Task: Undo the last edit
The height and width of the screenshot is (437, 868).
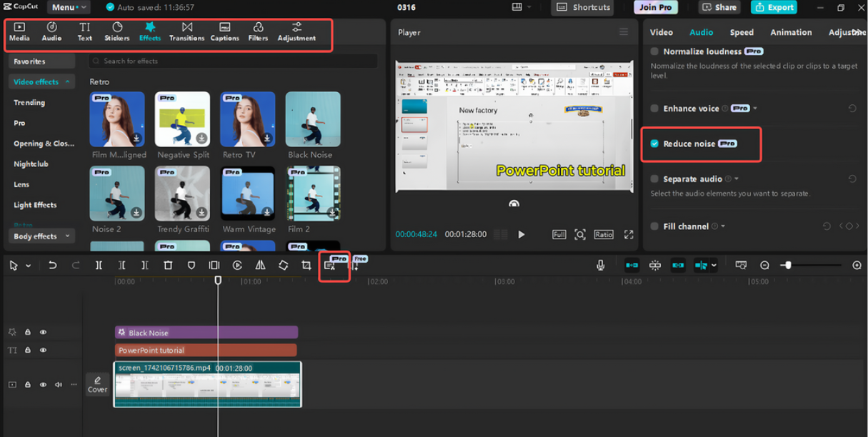Action: click(x=52, y=265)
